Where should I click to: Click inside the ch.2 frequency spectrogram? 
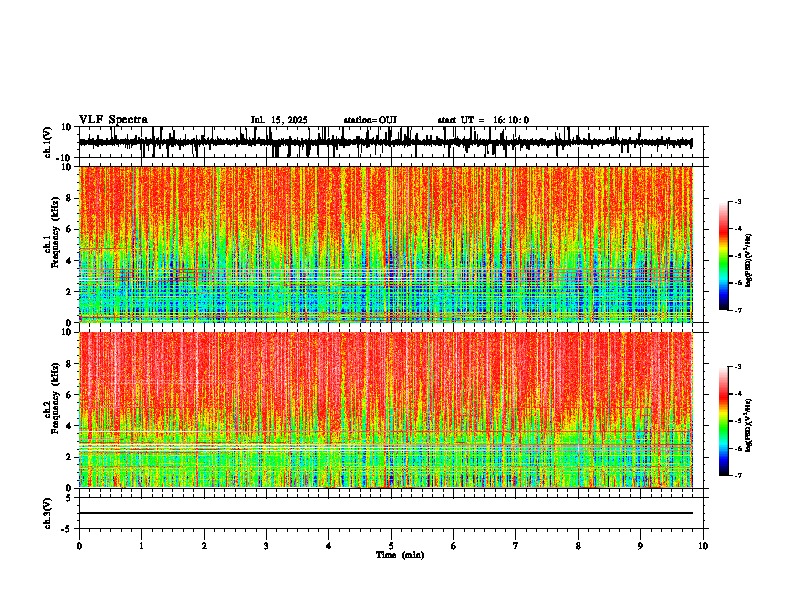(x=385, y=410)
